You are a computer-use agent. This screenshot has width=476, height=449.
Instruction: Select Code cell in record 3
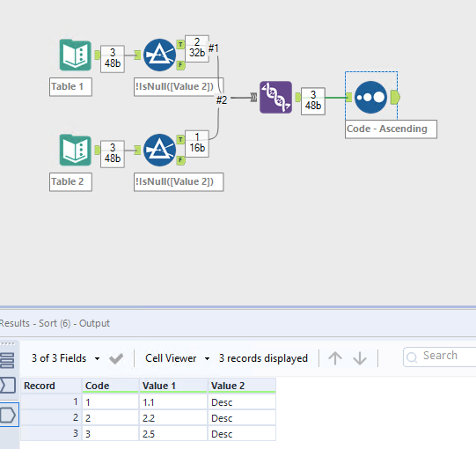click(110, 434)
